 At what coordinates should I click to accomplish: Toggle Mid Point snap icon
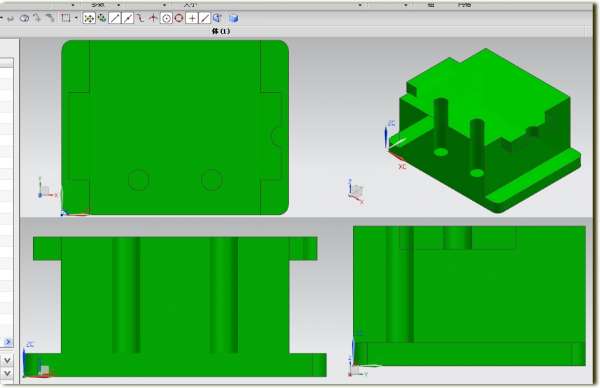(128, 18)
